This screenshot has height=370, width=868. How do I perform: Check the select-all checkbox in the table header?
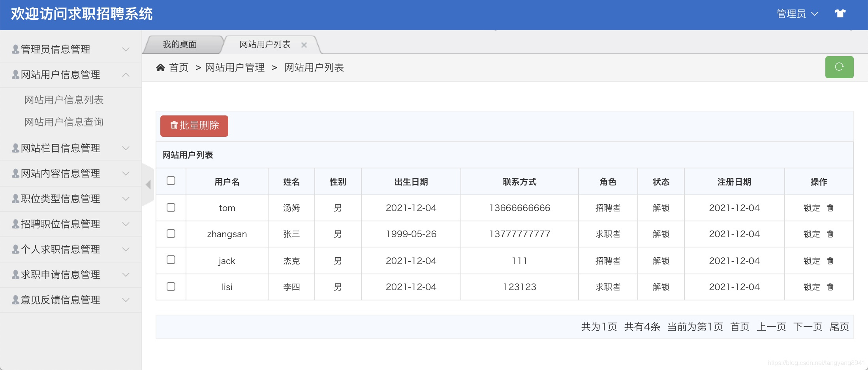[x=171, y=181]
